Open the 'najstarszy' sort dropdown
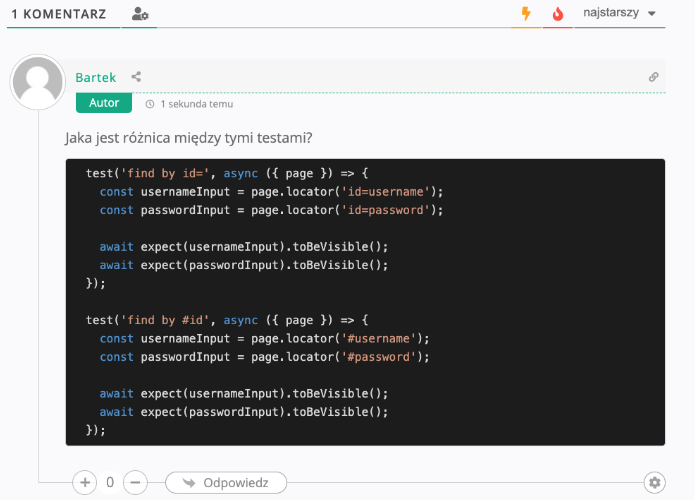Image resolution: width=695 pixels, height=500 pixels. [619, 13]
